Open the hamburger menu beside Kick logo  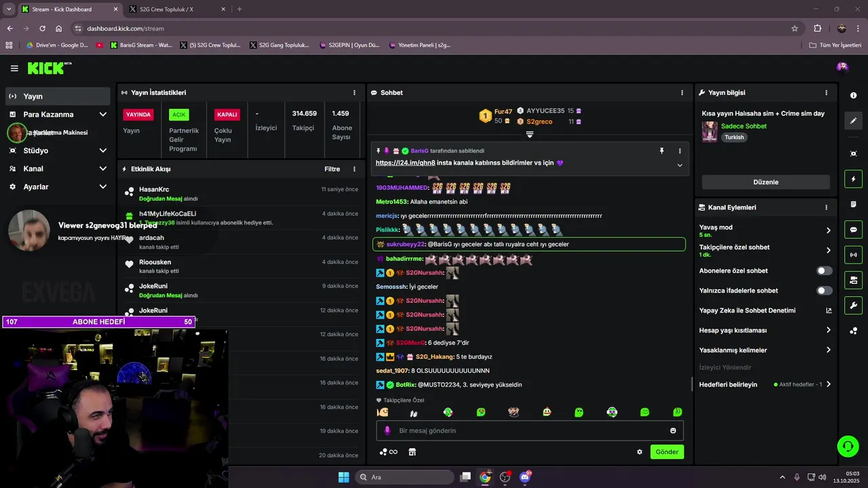(x=14, y=68)
